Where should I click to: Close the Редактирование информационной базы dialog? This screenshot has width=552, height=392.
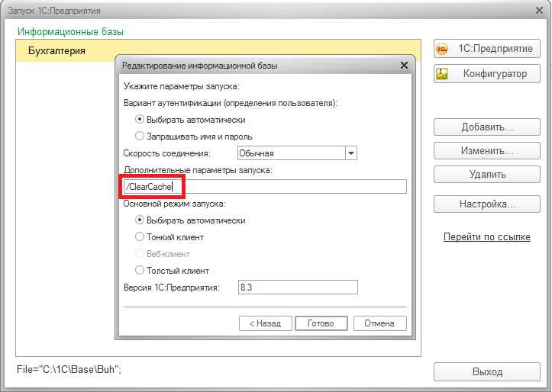[404, 66]
